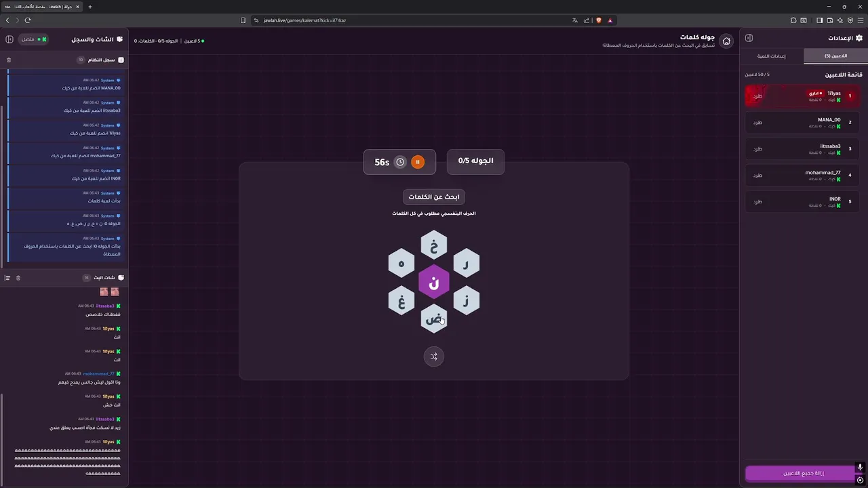The height and width of the screenshot is (488, 868).
Task: Remove all players button
Action: (804, 473)
